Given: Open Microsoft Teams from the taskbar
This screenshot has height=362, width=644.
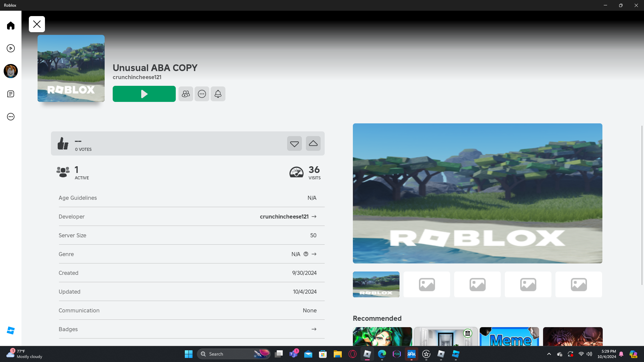Looking at the screenshot, I should pos(293,354).
